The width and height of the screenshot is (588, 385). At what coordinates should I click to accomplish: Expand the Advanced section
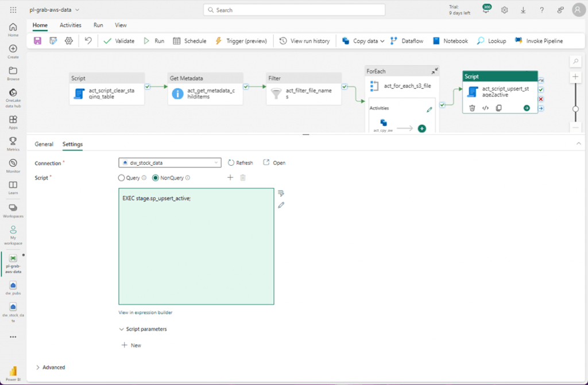click(x=52, y=367)
